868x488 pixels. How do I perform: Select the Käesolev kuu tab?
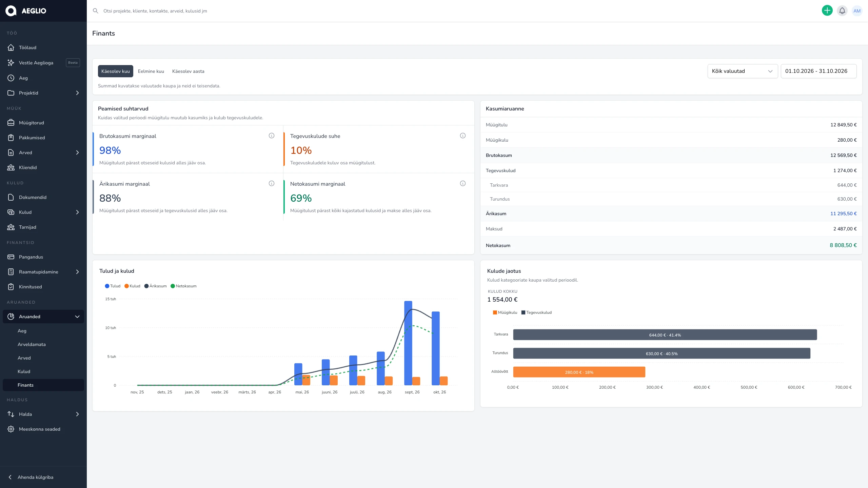pyautogui.click(x=115, y=71)
